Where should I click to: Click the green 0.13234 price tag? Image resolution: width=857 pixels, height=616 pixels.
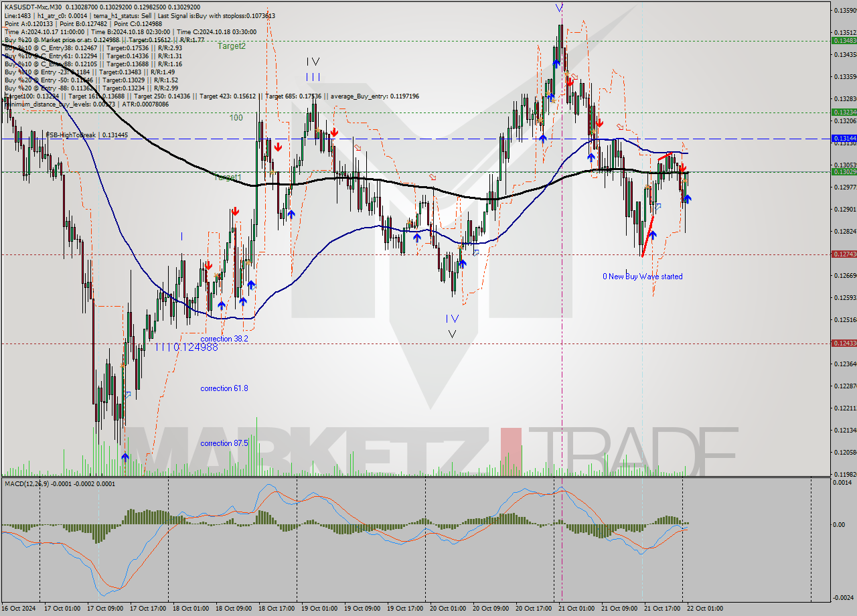pos(843,112)
